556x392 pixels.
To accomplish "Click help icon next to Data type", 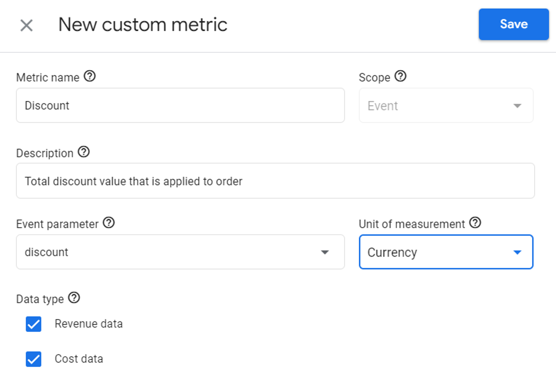I will [74, 298].
